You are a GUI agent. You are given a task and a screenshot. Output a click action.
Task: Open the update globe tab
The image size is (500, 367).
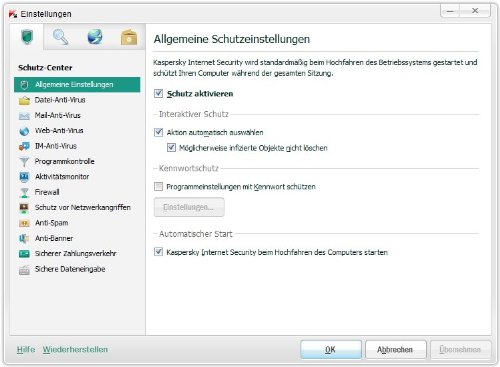click(95, 37)
